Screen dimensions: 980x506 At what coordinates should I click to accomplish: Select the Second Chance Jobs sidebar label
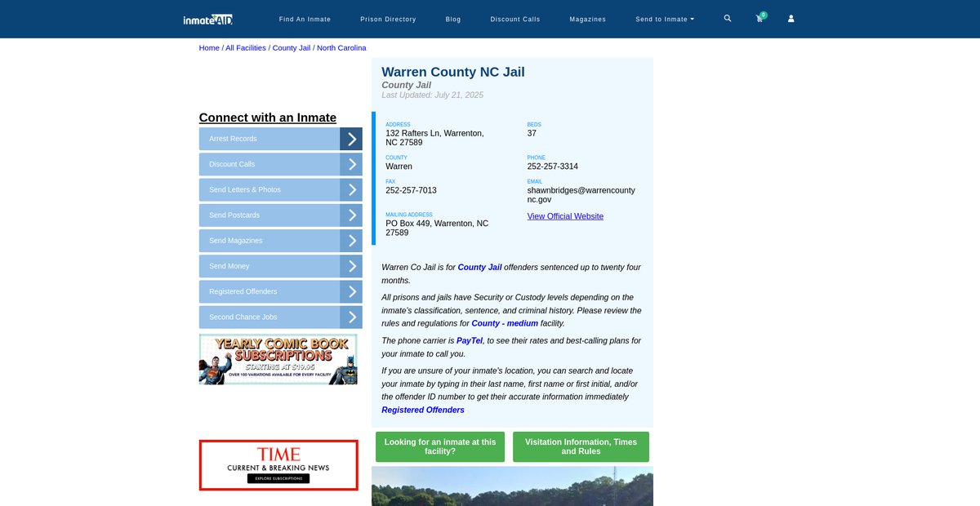click(x=243, y=317)
